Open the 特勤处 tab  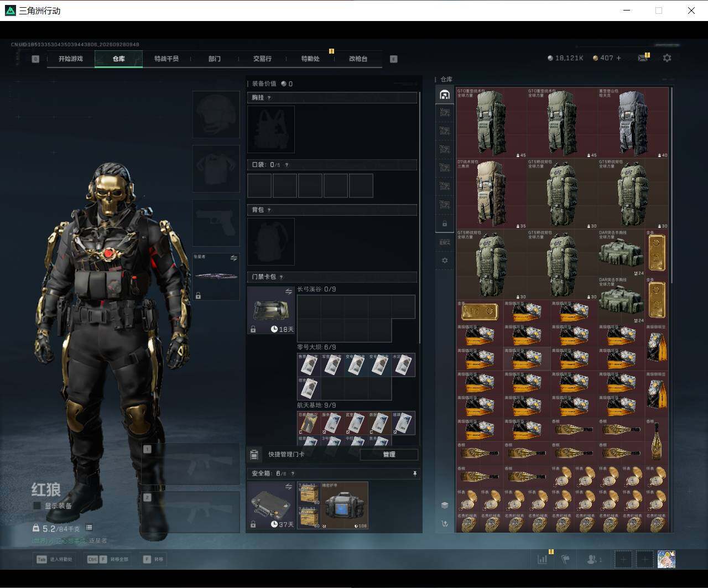(310, 59)
